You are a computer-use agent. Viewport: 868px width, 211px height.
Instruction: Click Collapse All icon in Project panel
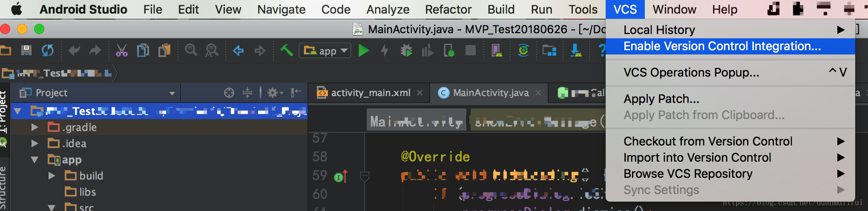coord(247,93)
